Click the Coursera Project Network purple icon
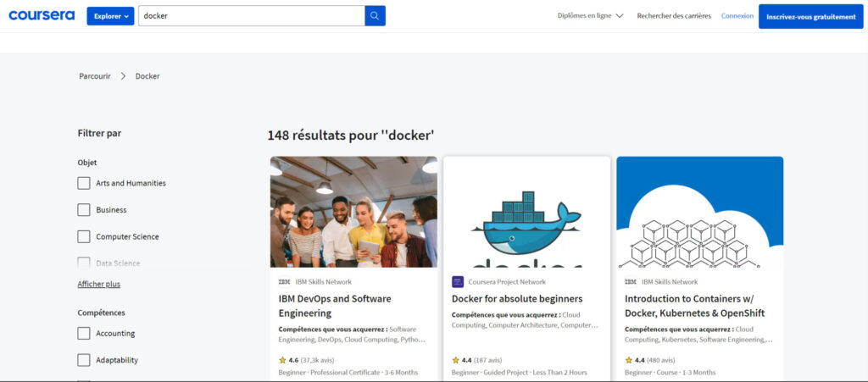The height and width of the screenshot is (382, 868). (458, 282)
